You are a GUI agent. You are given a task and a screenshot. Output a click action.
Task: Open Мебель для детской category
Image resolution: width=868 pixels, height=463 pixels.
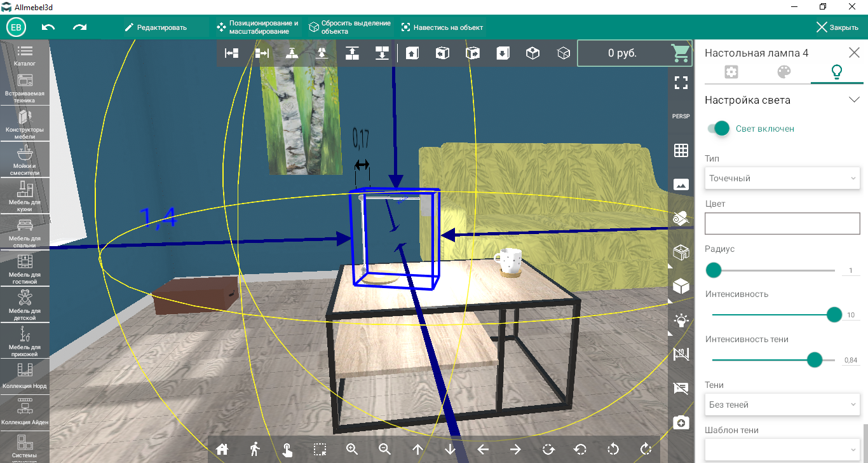click(x=25, y=305)
